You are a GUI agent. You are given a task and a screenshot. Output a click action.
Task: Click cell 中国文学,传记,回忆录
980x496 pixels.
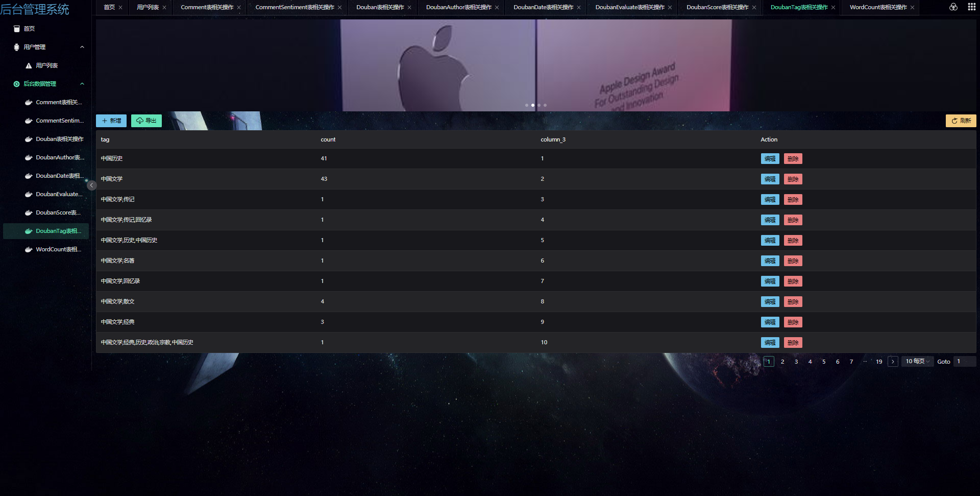click(x=126, y=220)
